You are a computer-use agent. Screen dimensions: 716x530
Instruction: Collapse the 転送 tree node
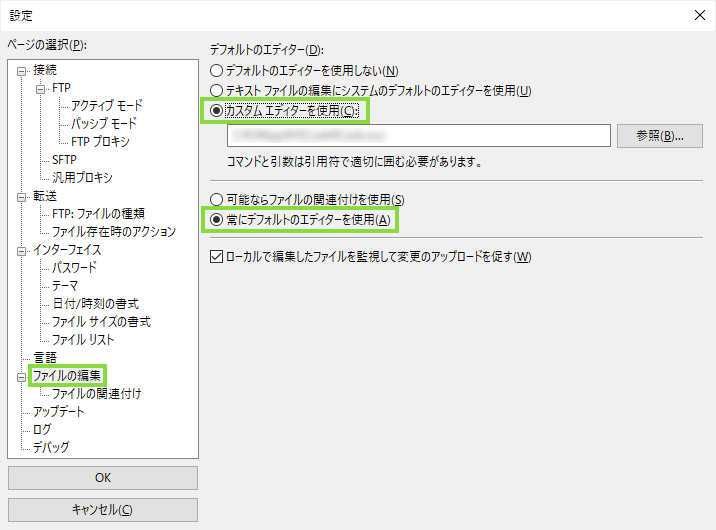click(x=21, y=197)
